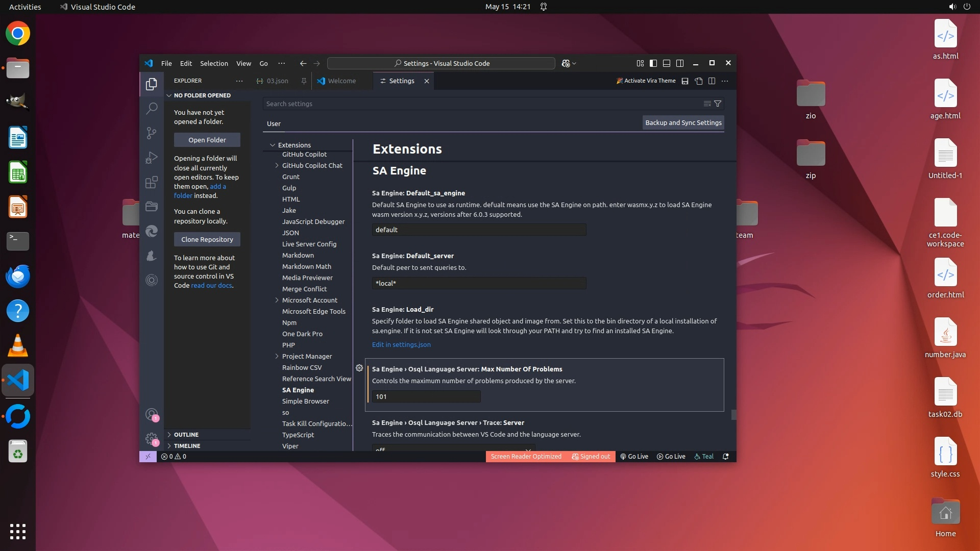Expand GitHub Copilot Chat settings group
Screen dimensions: 980x551
click(277, 165)
